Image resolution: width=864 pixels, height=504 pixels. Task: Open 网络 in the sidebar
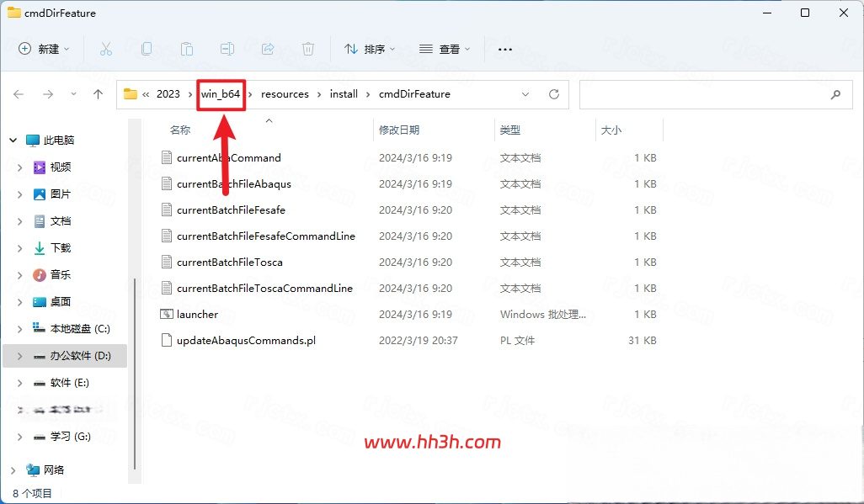pyautogui.click(x=53, y=470)
